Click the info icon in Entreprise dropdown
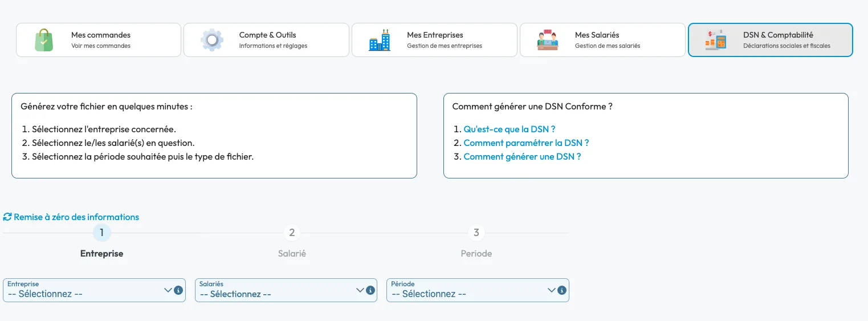The image size is (868, 321). point(178,290)
